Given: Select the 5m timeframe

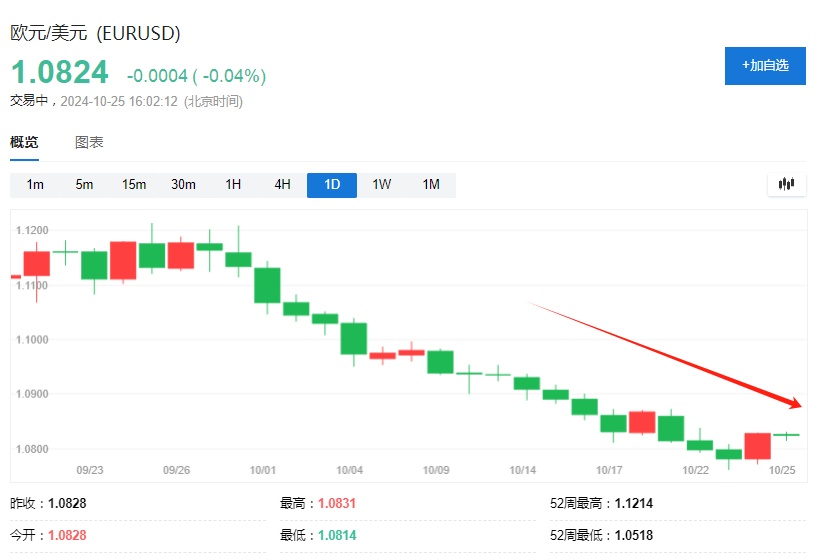Looking at the screenshot, I should click(84, 185).
